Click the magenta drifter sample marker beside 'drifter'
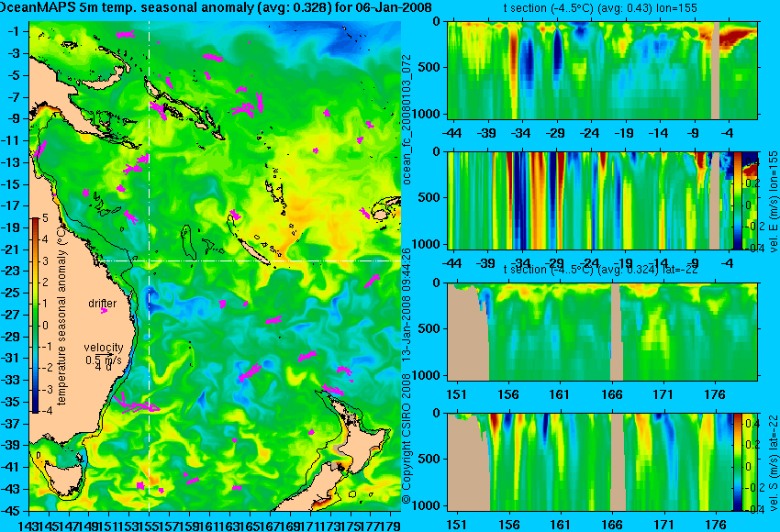 click(x=104, y=311)
